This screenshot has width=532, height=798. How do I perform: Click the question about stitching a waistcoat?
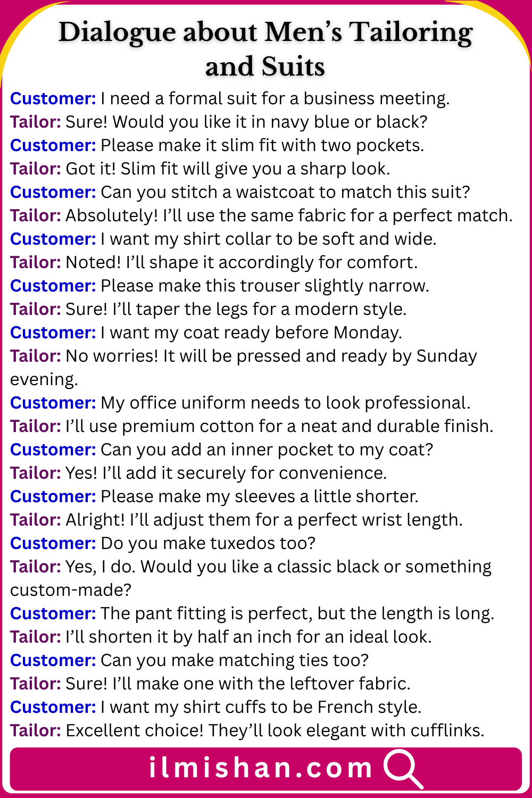(x=285, y=192)
